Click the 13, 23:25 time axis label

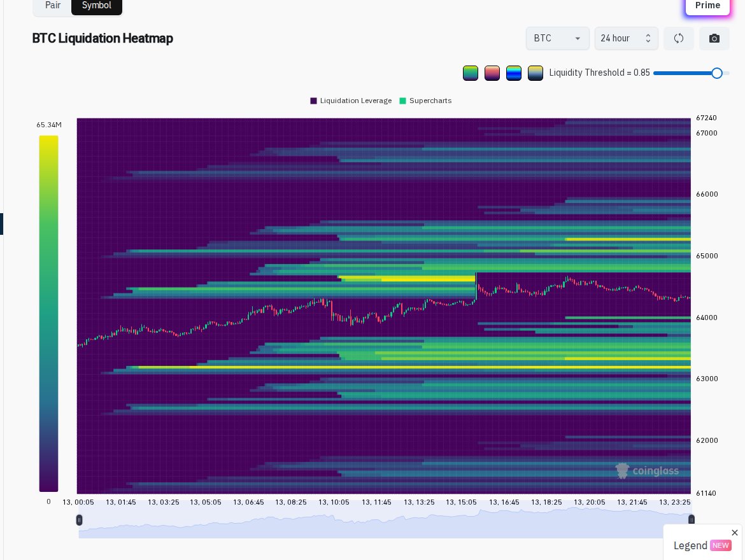(x=675, y=502)
